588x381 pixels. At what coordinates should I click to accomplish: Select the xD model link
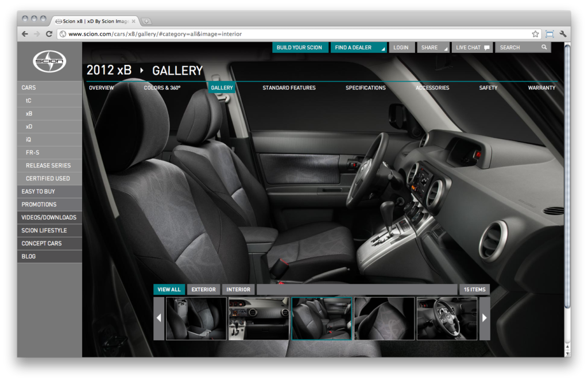(x=49, y=126)
